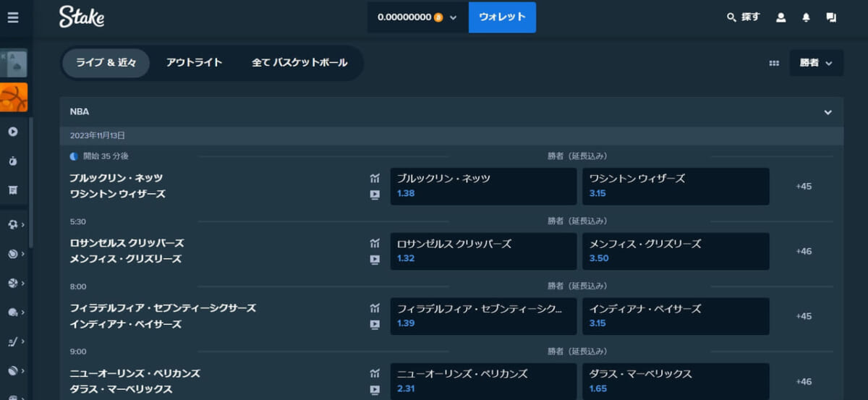Click the 開始 35 分後 start time label
Viewport: 868px width, 400px height.
(x=106, y=156)
